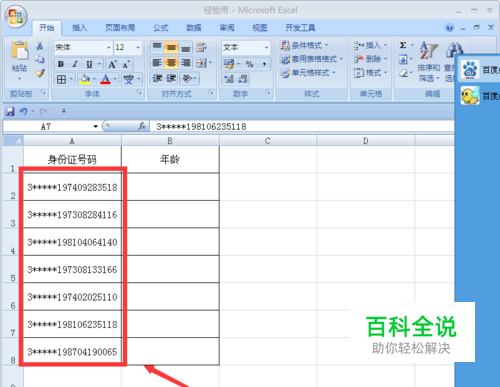Screen dimensions: 500x387
Task: Click the AutoSum sigma icon
Action: pyautogui.click(x=403, y=45)
